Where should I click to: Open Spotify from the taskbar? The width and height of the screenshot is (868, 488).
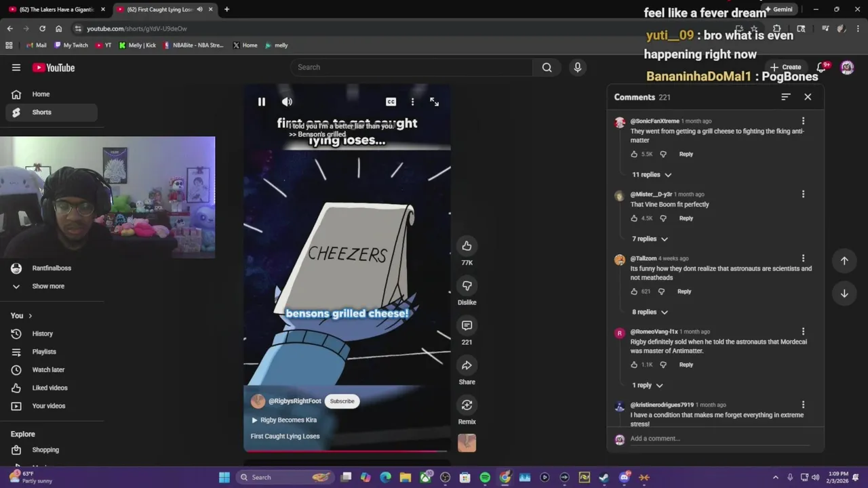[x=485, y=477]
